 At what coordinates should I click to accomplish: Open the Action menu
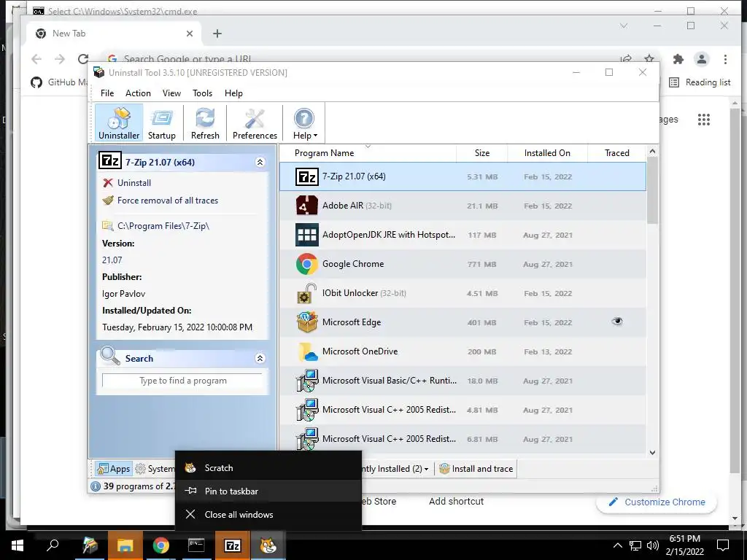[138, 93]
